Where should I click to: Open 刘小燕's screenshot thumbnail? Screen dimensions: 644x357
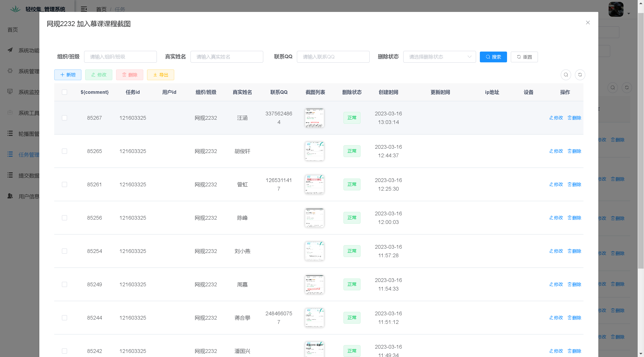315,251
